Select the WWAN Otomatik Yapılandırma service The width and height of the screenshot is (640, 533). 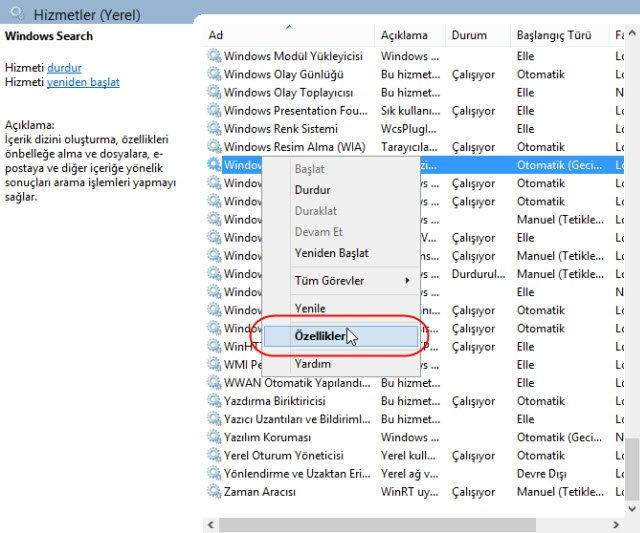click(297, 383)
